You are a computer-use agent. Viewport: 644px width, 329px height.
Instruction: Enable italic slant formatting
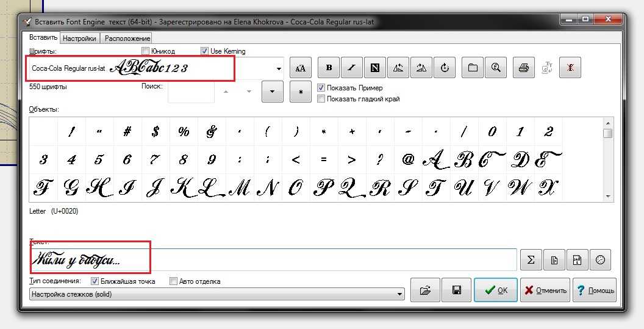pyautogui.click(x=351, y=68)
